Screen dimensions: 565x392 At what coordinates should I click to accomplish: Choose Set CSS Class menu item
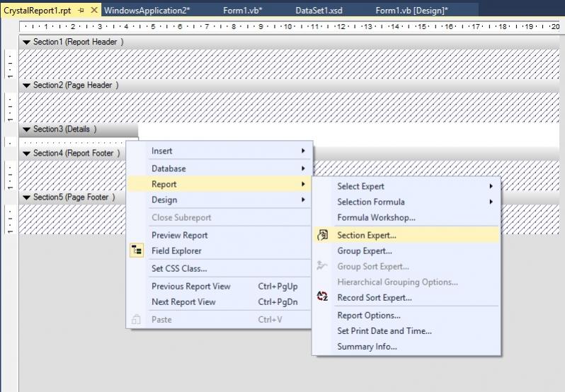(x=219, y=269)
